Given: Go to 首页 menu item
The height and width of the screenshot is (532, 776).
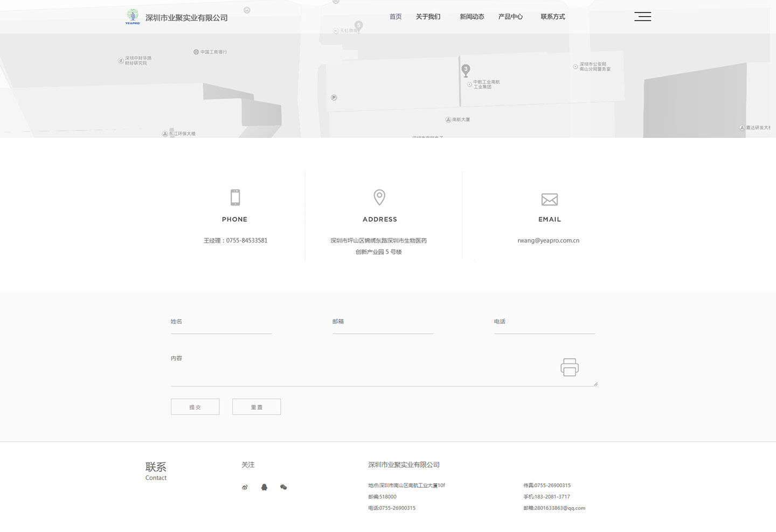Looking at the screenshot, I should [396, 17].
